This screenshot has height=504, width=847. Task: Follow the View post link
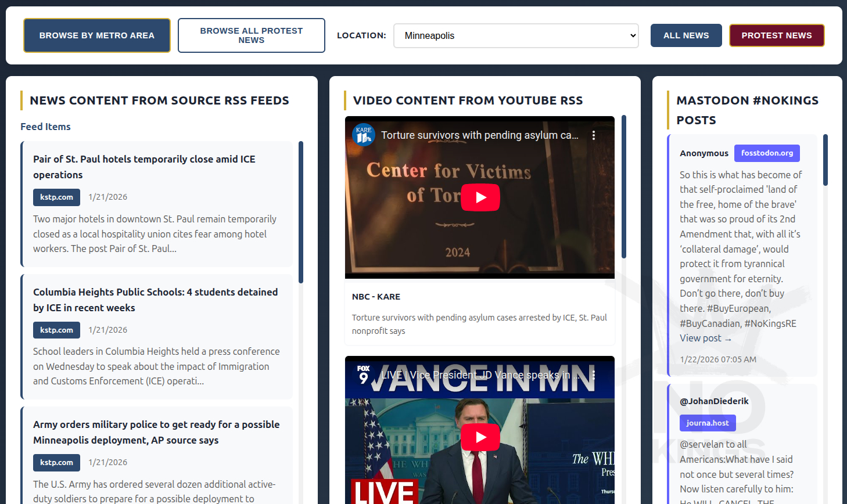(x=705, y=339)
